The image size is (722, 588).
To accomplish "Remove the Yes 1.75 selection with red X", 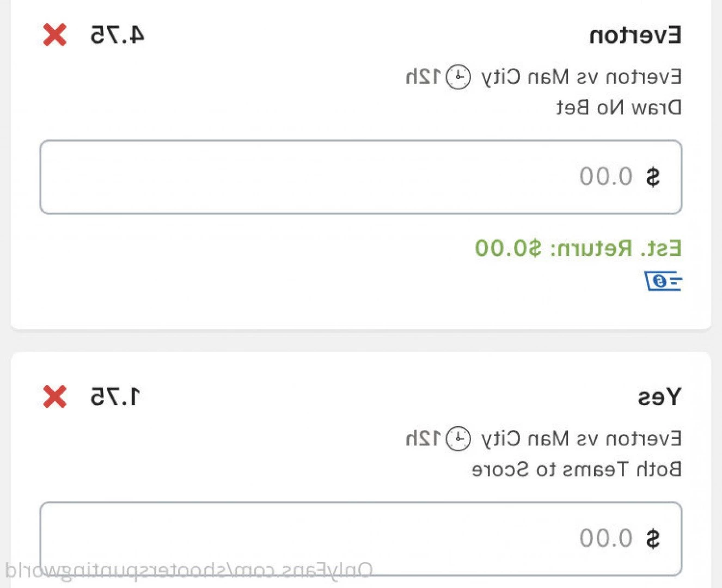I will tap(55, 396).
